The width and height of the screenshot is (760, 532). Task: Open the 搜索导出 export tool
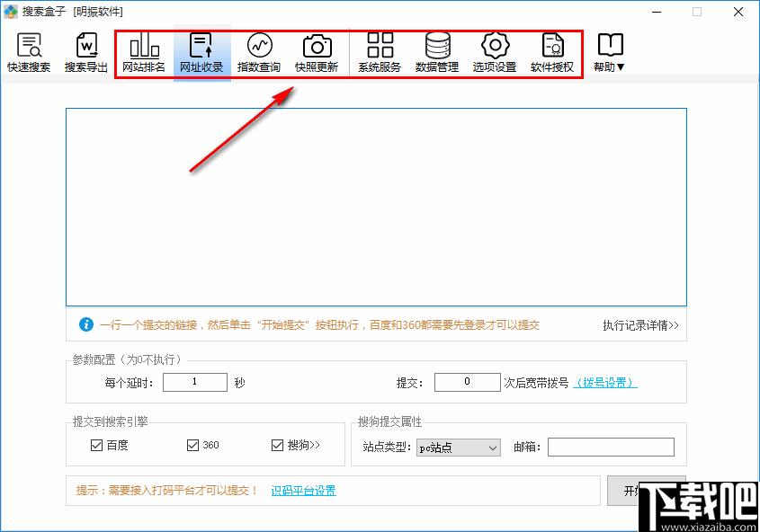(86, 53)
